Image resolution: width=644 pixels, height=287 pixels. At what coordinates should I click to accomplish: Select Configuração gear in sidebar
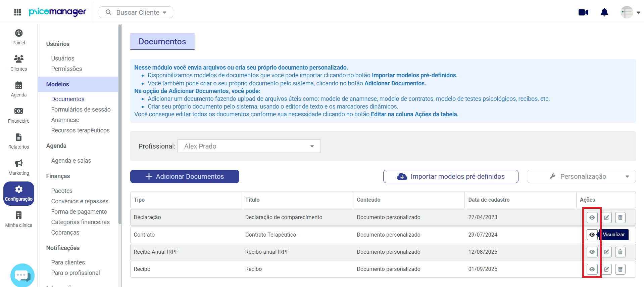(19, 194)
